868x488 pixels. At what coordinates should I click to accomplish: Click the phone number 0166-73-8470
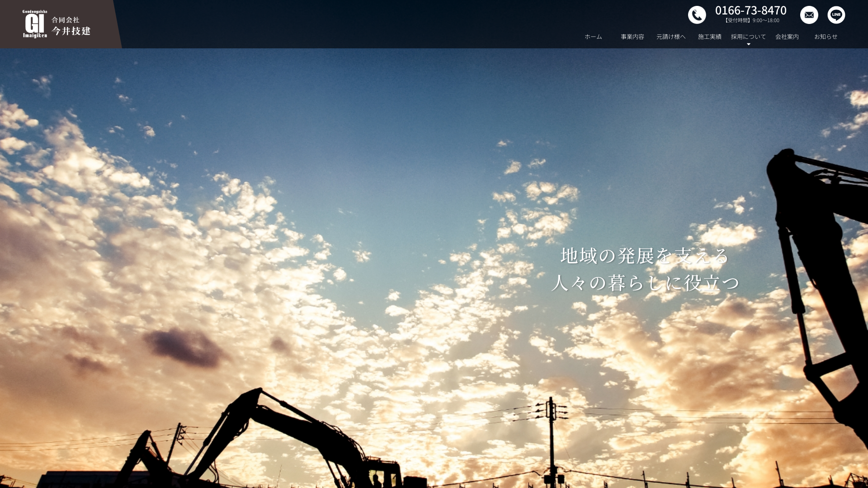pyautogui.click(x=750, y=10)
